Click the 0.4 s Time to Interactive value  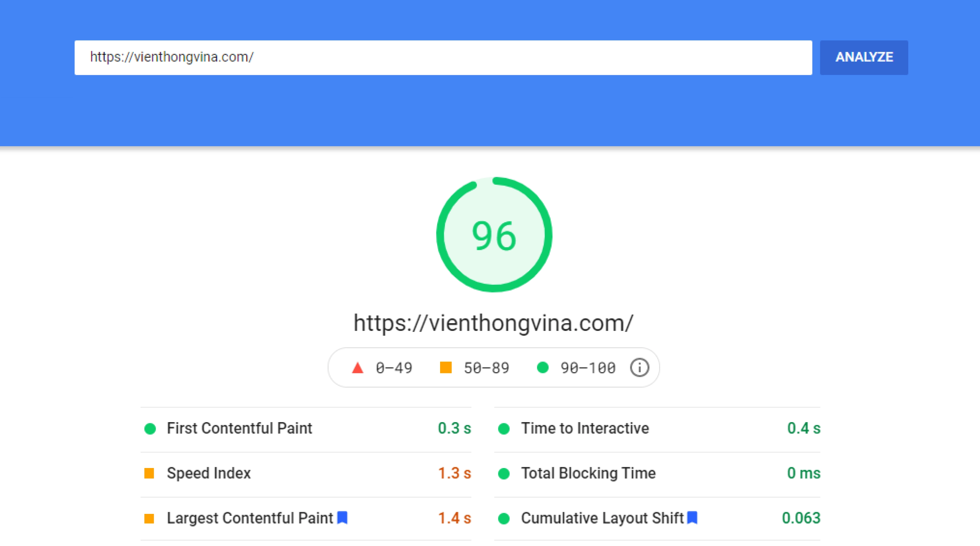point(804,428)
